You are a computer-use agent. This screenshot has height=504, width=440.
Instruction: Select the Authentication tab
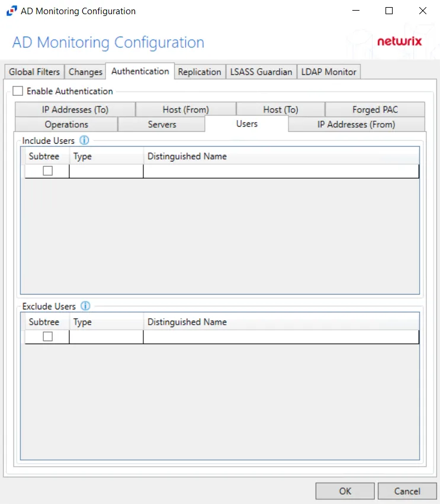pos(140,71)
